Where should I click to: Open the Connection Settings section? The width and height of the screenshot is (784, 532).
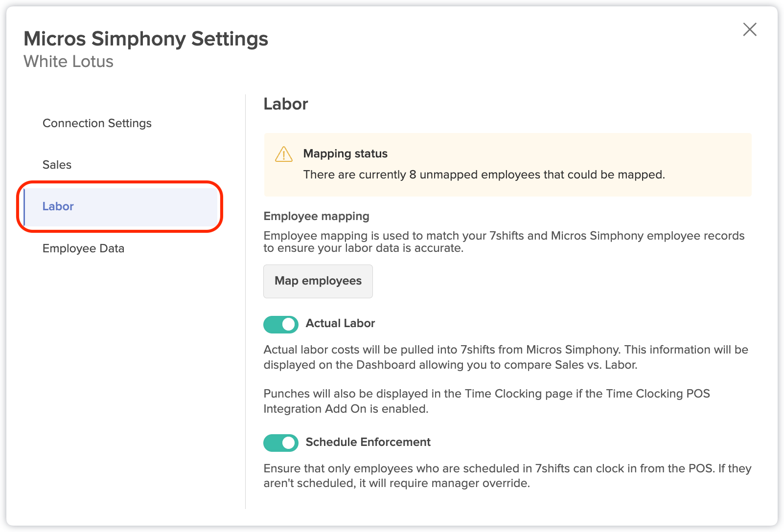click(97, 123)
